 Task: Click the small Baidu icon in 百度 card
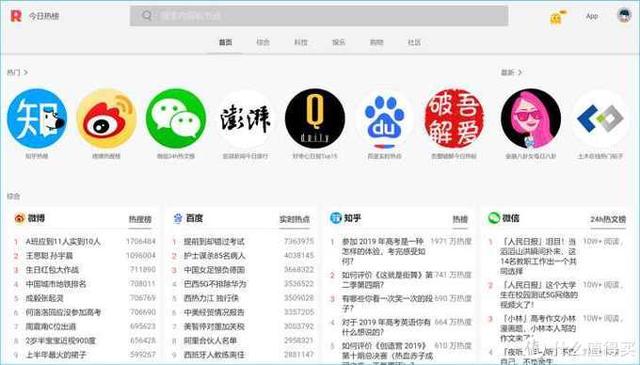coord(178,218)
